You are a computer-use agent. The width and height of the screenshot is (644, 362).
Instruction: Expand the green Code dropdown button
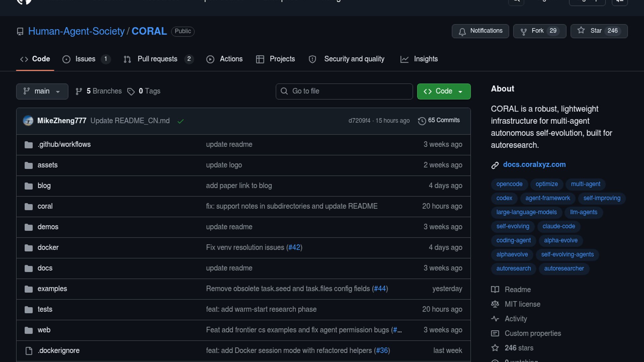(x=443, y=91)
